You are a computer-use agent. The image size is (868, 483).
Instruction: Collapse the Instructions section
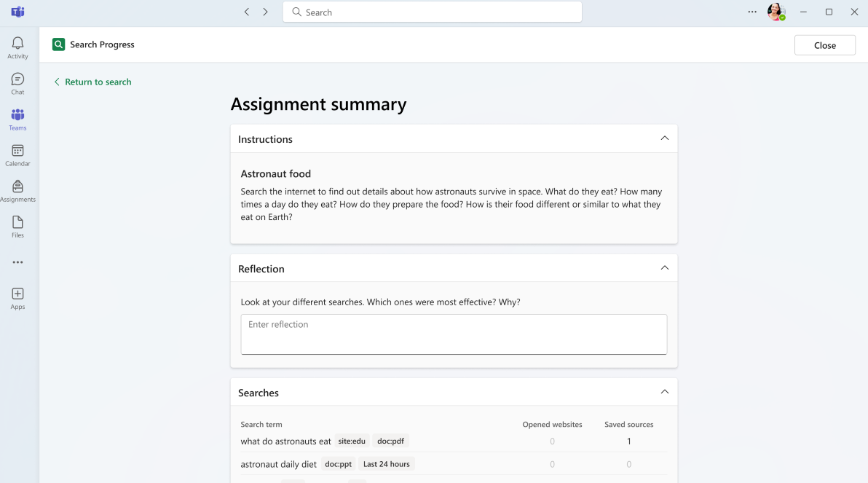pos(664,138)
